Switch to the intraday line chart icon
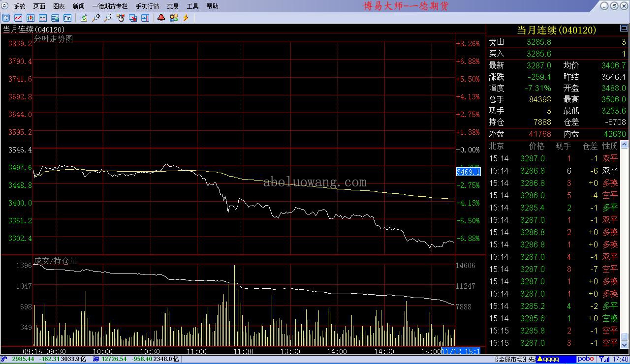Screen dimensions: 630x364 [18, 18]
